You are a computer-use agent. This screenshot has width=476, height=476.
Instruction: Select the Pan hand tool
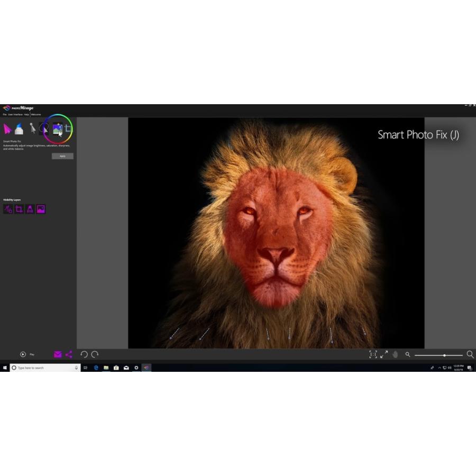click(395, 354)
